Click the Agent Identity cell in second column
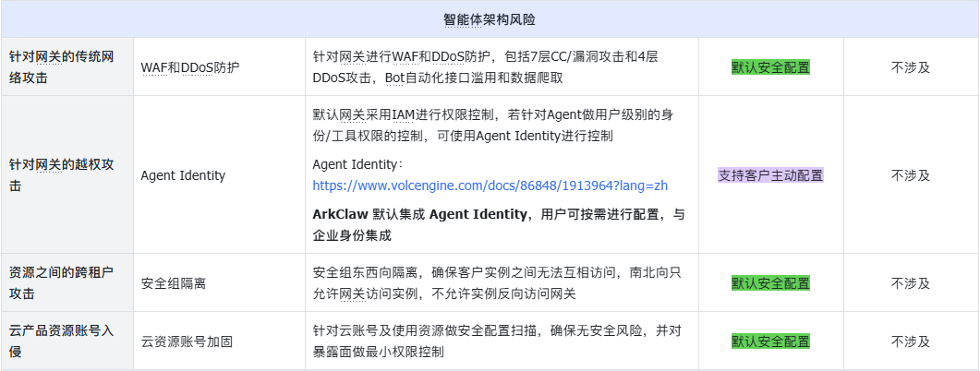The image size is (980, 371). pos(183,175)
